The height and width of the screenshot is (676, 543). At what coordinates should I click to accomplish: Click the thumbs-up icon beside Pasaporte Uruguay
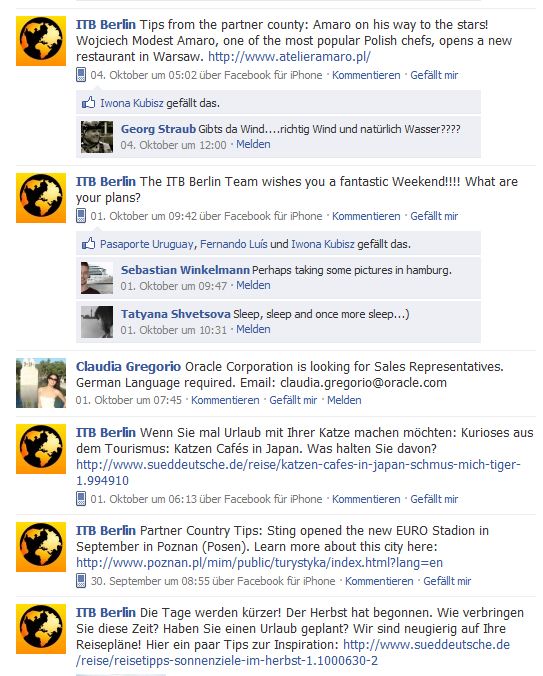coord(88,244)
